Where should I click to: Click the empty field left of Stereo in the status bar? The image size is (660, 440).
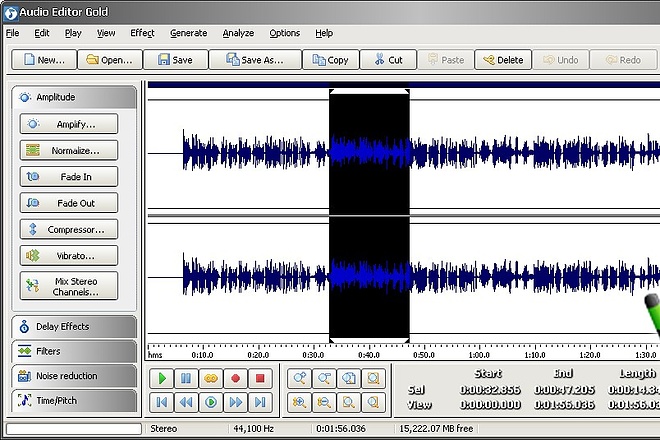coord(74,429)
